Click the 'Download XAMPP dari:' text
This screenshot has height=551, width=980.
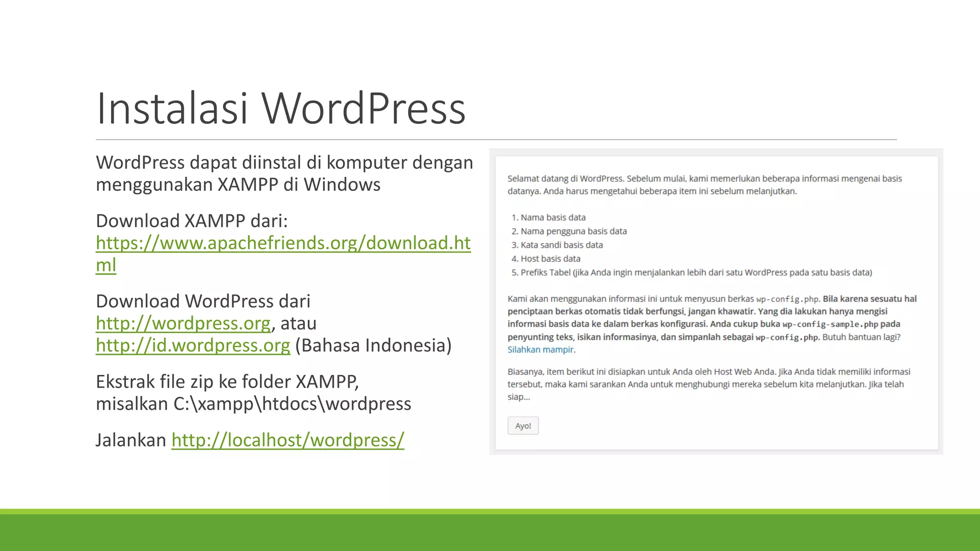pyautogui.click(x=192, y=221)
